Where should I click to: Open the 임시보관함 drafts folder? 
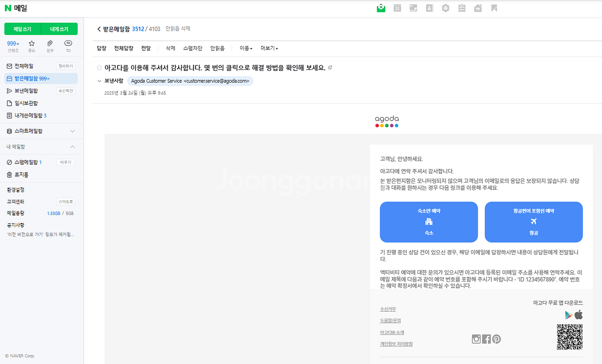(x=26, y=103)
